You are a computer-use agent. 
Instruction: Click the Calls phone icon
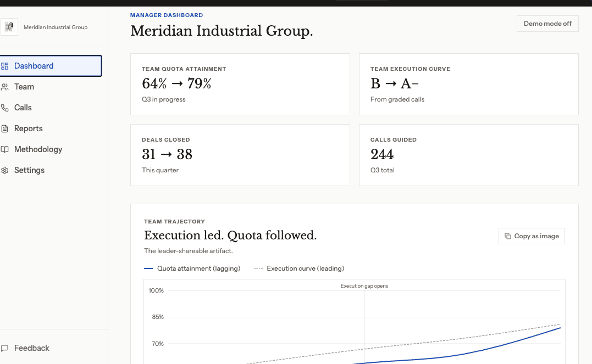pos(4,108)
